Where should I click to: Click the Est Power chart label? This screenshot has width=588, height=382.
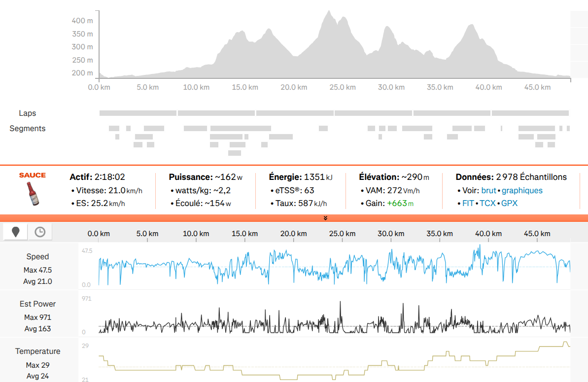click(x=37, y=304)
